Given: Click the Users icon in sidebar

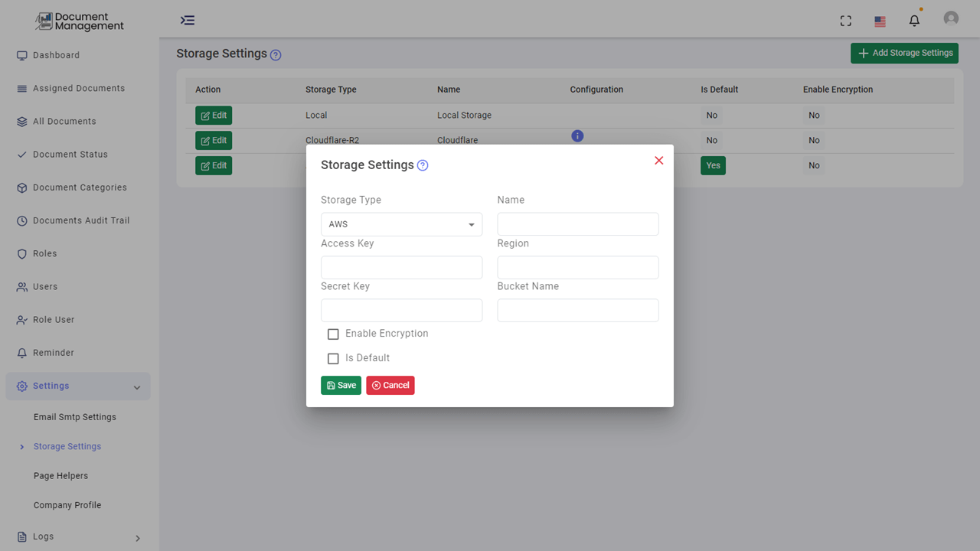Looking at the screenshot, I should pos(21,286).
